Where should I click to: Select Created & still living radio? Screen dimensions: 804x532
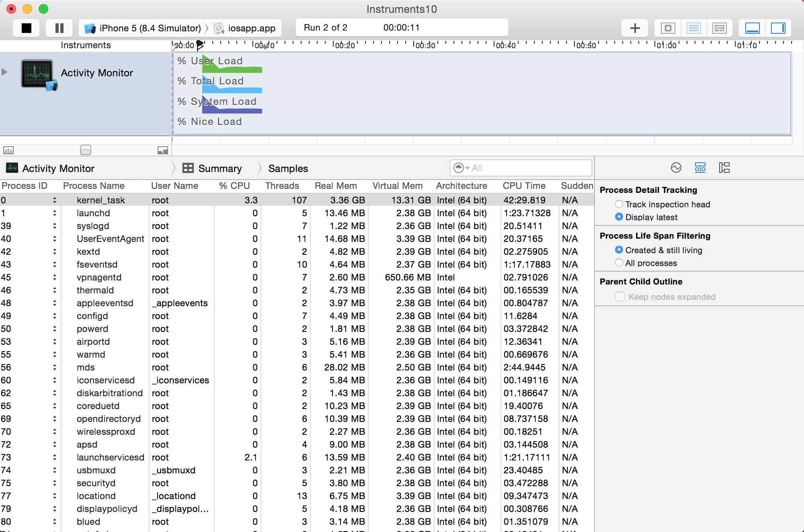(619, 250)
